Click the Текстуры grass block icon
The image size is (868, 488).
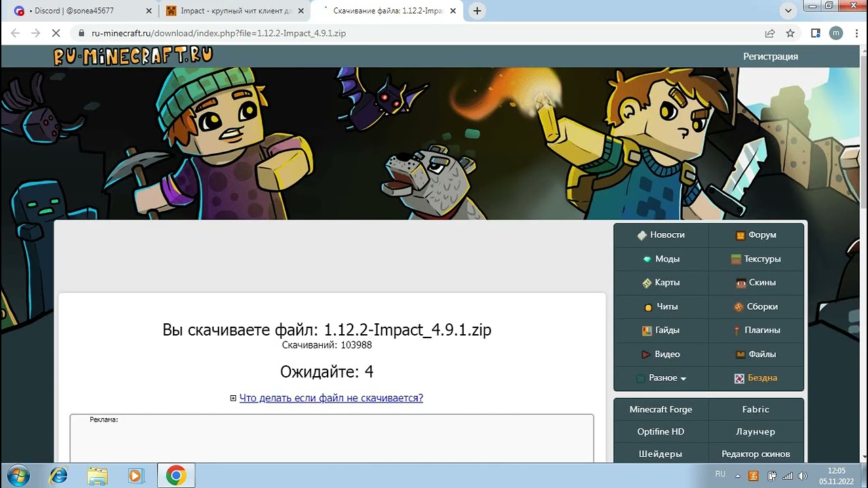[736, 259]
